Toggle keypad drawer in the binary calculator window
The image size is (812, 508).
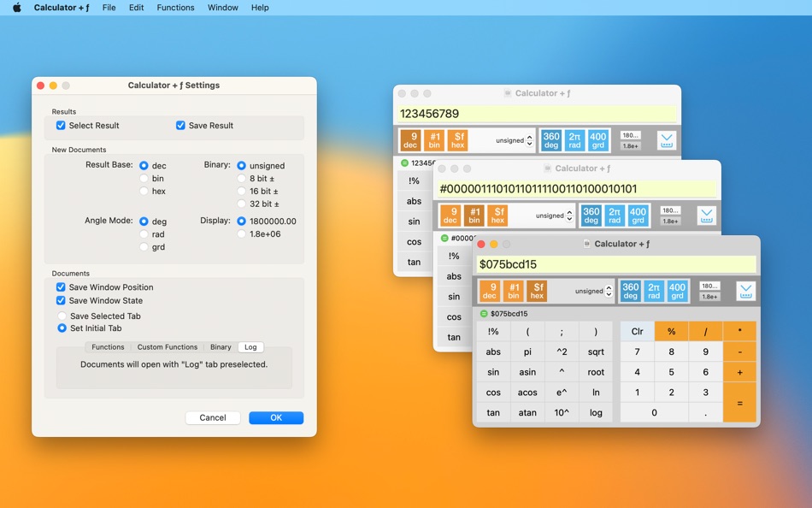[x=706, y=216]
